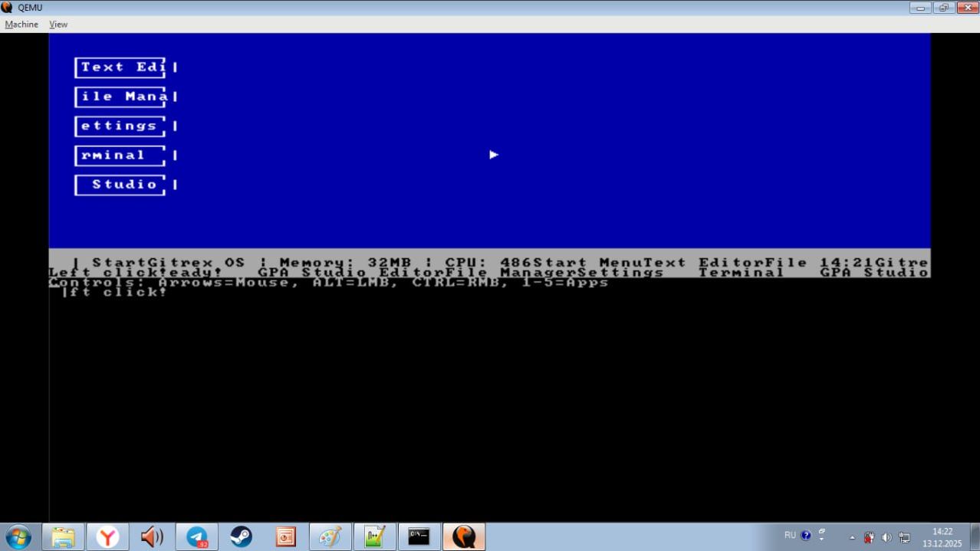Open the Text Editor button in Gitrex OS
Screen dimensions: 980x551
pos(120,67)
